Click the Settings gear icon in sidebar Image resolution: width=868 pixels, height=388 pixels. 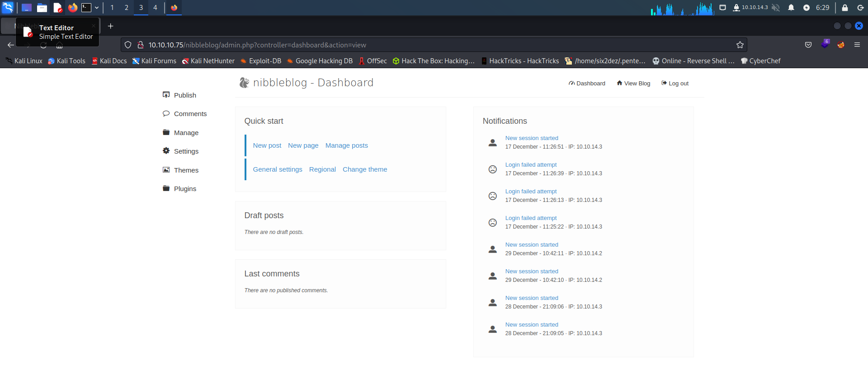(166, 151)
